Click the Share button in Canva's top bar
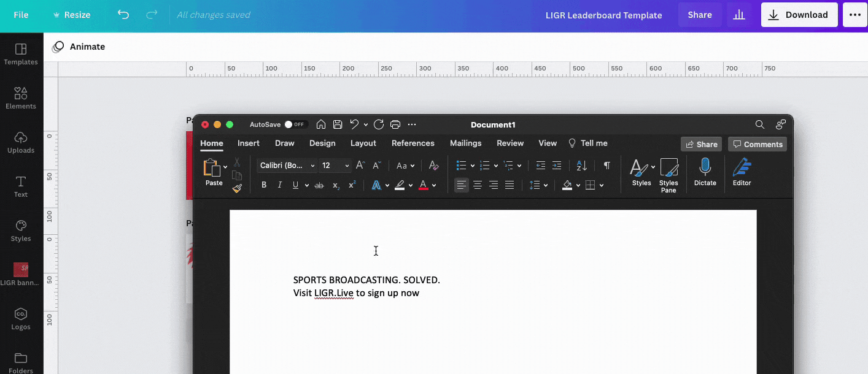 coord(700,15)
